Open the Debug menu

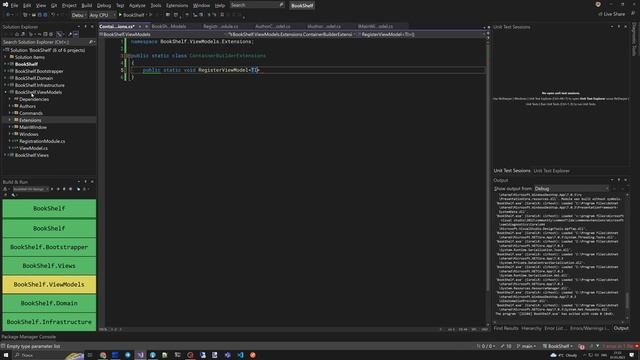coord(104,5)
